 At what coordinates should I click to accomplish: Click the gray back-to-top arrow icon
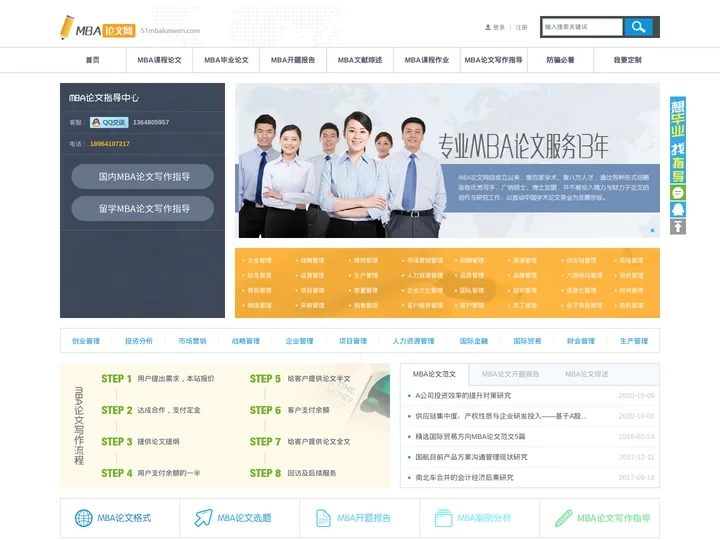[678, 227]
